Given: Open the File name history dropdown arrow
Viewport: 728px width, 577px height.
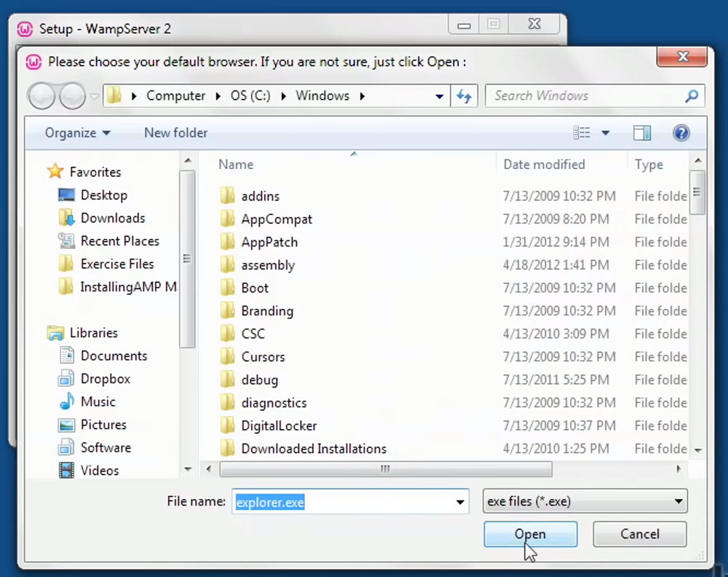Looking at the screenshot, I should pos(459,502).
